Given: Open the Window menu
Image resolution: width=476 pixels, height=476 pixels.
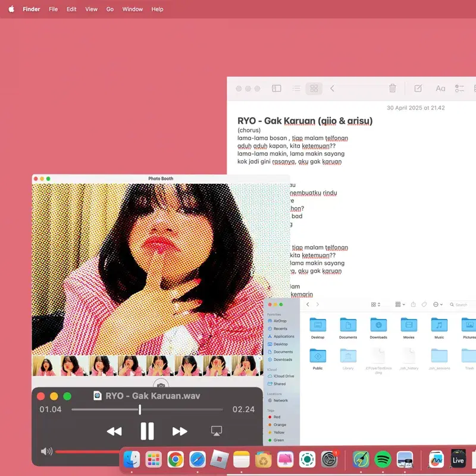Looking at the screenshot, I should tap(132, 9).
